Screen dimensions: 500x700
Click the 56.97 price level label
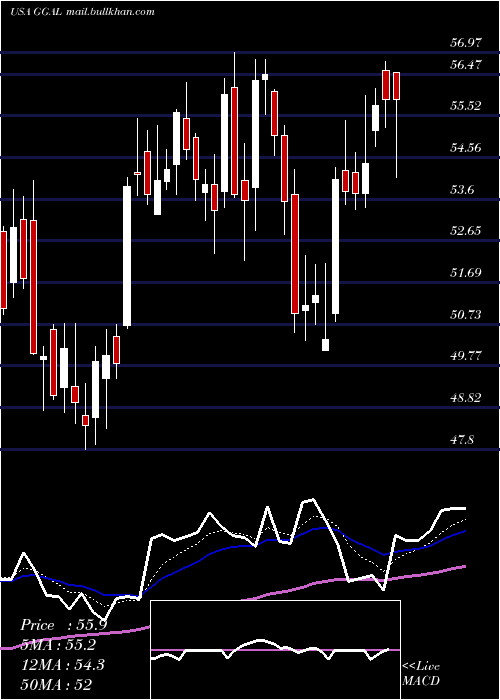coord(466,43)
